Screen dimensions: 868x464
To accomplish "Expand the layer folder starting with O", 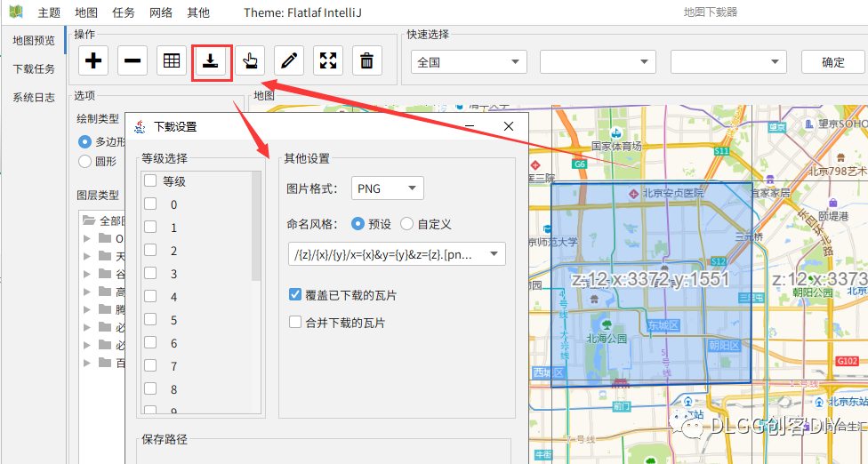I will 87,239.
